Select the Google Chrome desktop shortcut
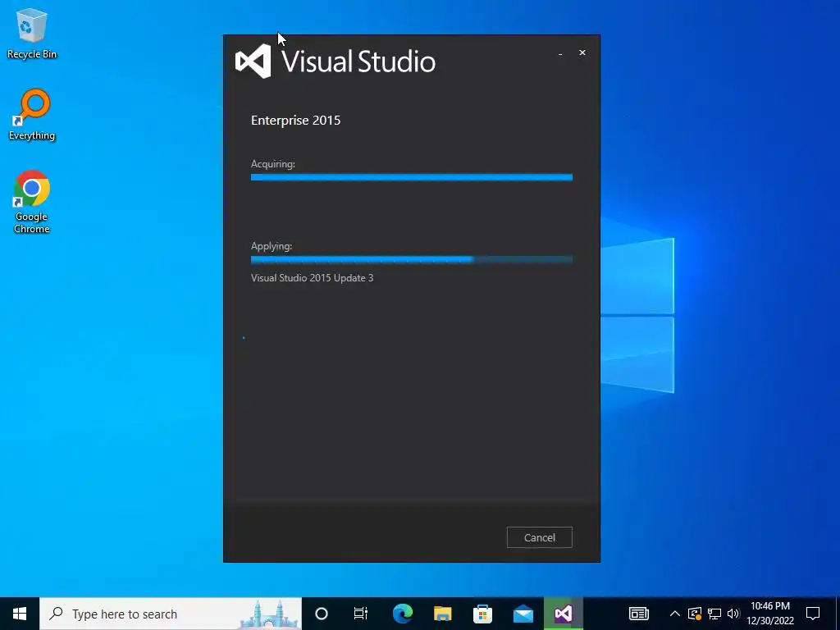 click(32, 202)
